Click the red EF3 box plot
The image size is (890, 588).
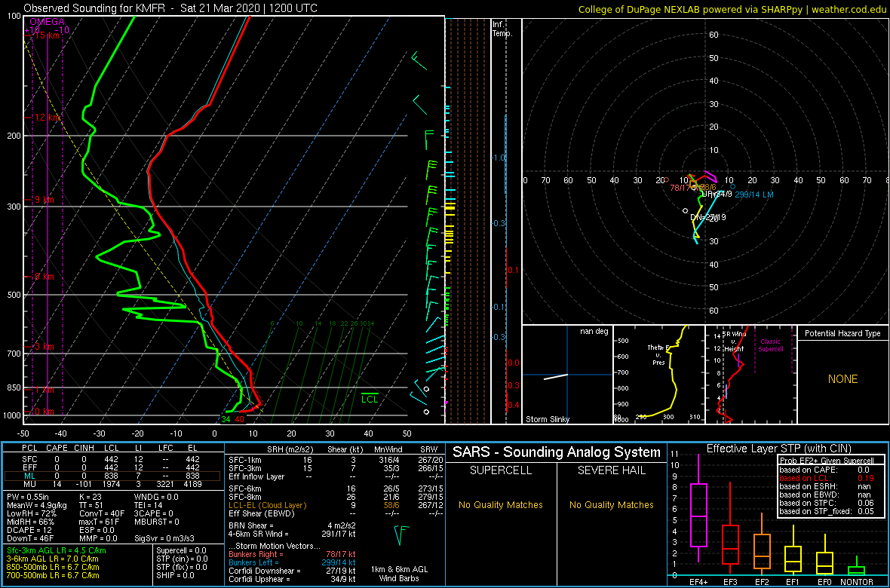[x=730, y=545]
